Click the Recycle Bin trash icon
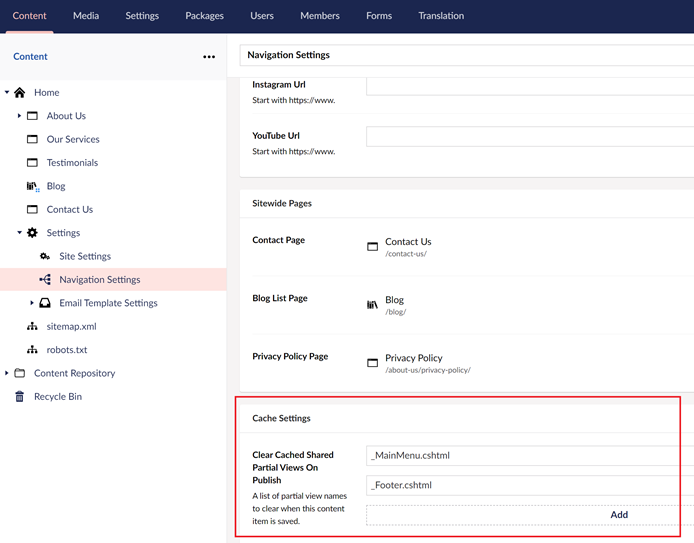Viewport: 694px width, 543px height. tap(19, 397)
